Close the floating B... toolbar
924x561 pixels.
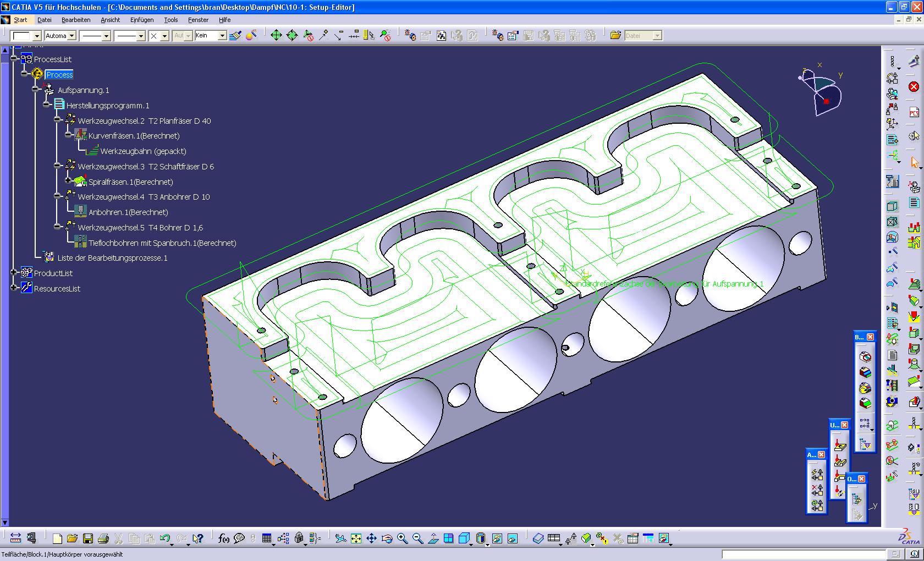coord(871,337)
